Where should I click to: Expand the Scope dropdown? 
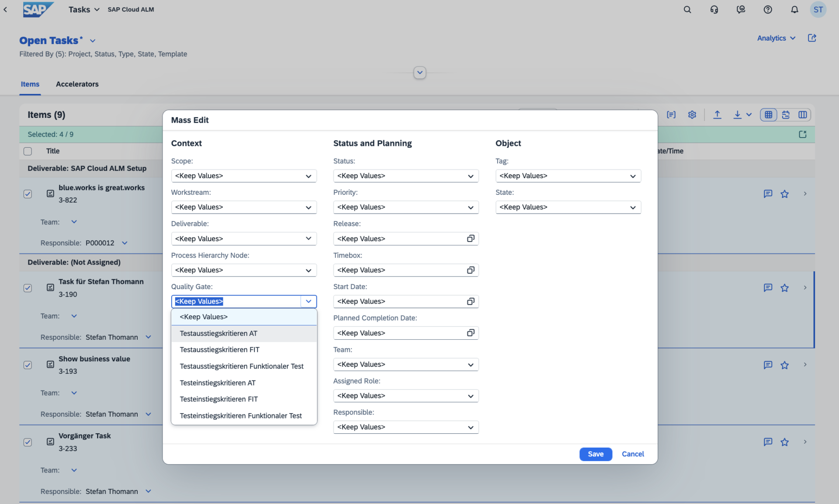309,176
